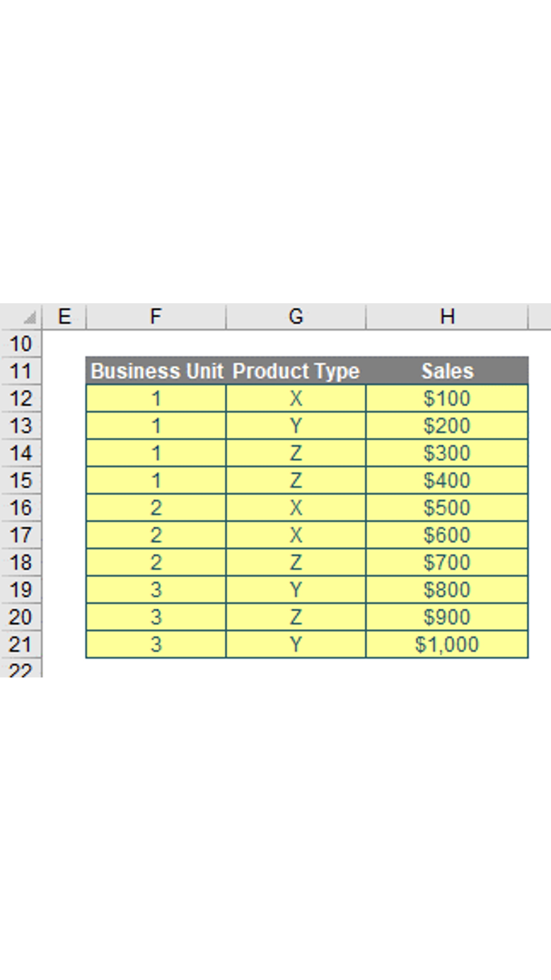The height and width of the screenshot is (980, 551).
Task: Select the $700 sales cell
Action: tap(447, 562)
